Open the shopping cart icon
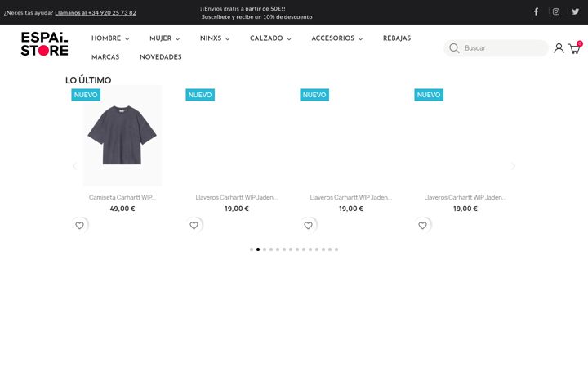Viewport: 588px width, 368px height. pos(575,48)
